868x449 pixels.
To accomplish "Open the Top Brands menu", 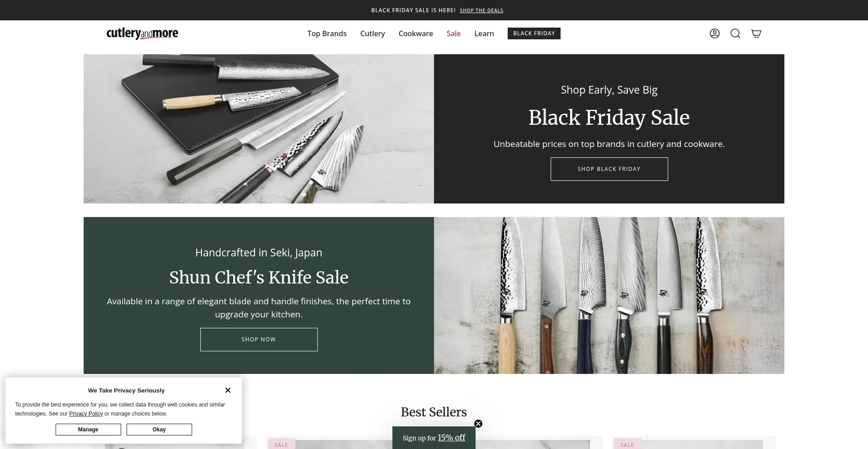I will (x=327, y=33).
